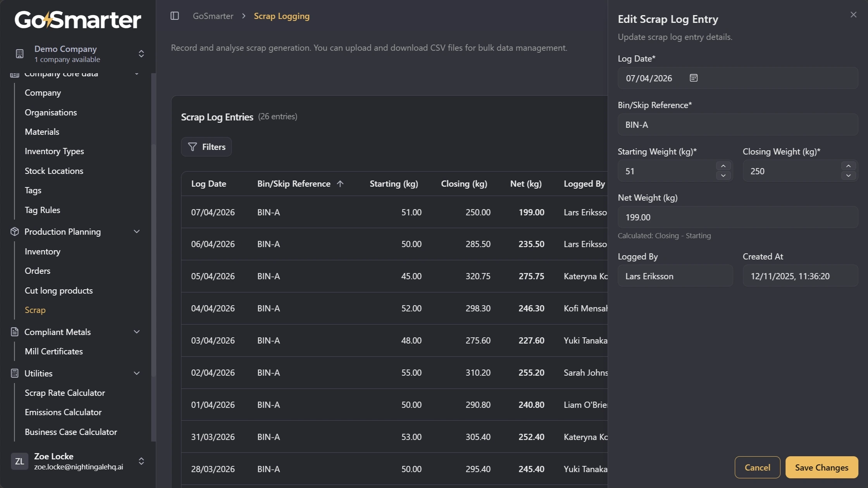Increase Starting Weight with up stepper
The height and width of the screenshot is (488, 868).
click(x=723, y=166)
